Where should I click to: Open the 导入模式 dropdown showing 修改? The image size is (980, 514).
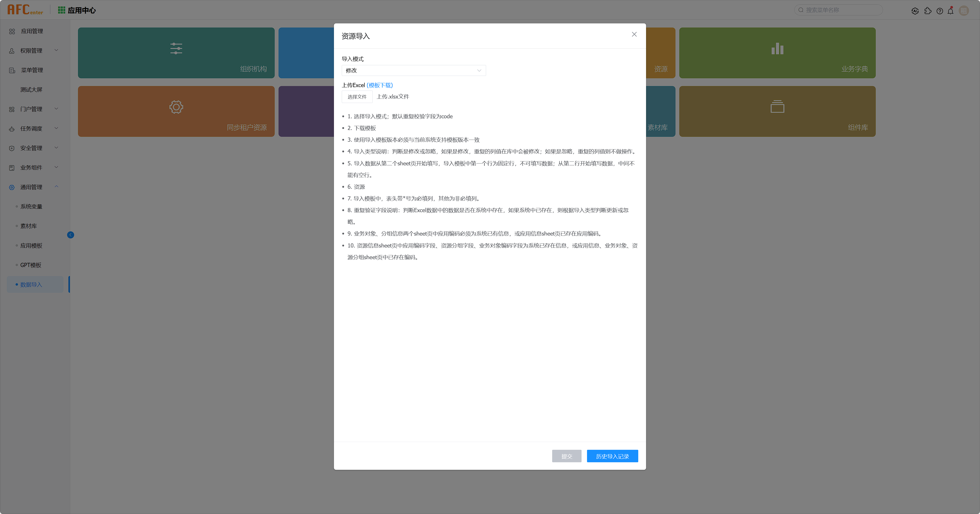414,70
